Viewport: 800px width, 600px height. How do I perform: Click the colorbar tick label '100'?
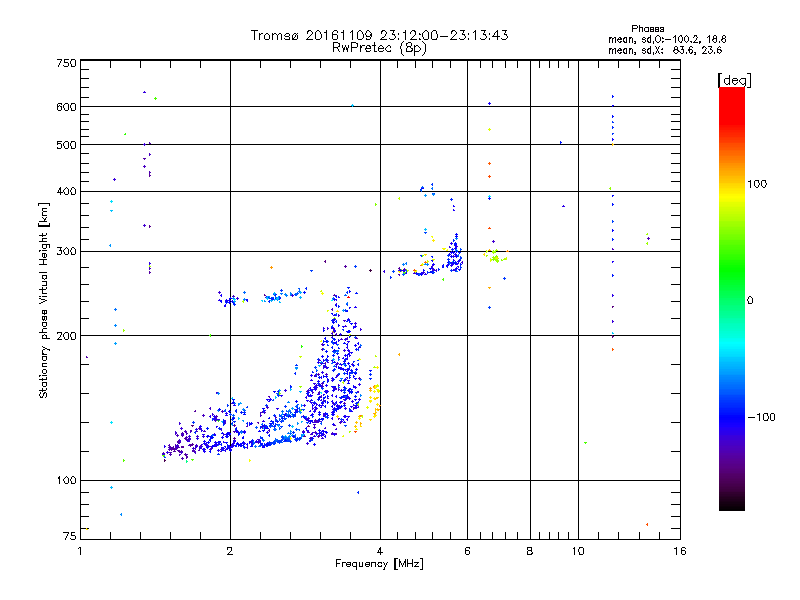click(757, 184)
